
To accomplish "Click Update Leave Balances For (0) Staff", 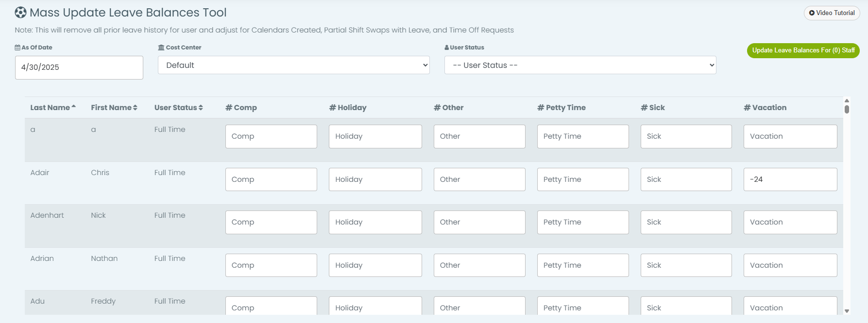I will point(803,50).
